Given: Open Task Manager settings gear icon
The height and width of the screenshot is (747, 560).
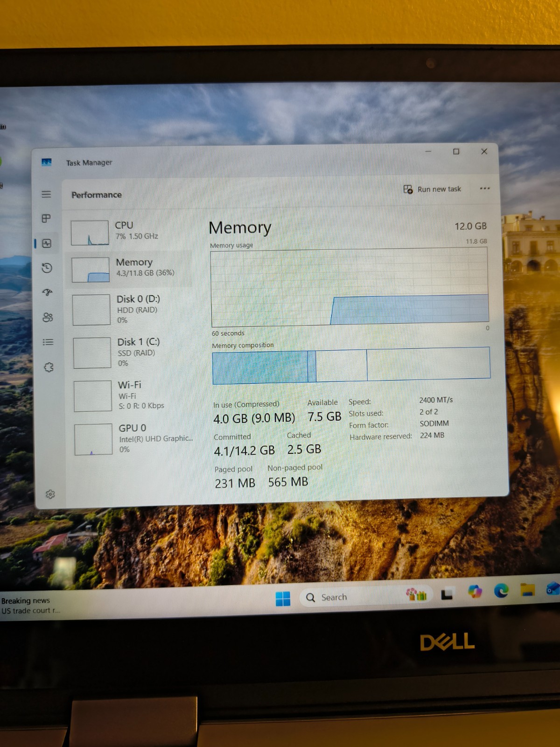Looking at the screenshot, I should coord(50,494).
